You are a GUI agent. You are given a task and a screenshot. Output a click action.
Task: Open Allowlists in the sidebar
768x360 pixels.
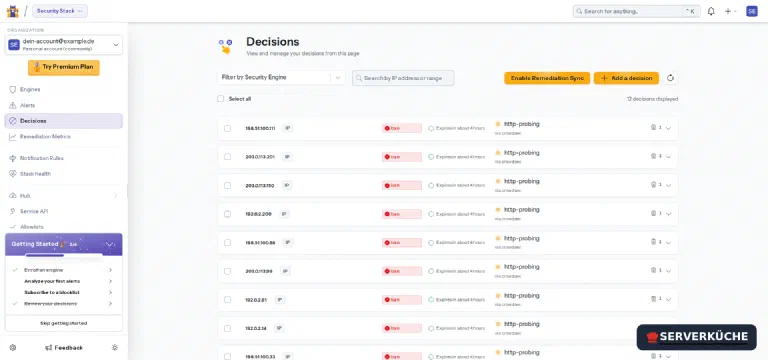click(x=64, y=227)
